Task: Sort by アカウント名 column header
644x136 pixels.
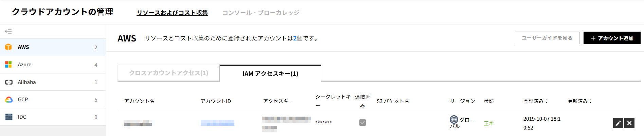Action: coord(139,101)
